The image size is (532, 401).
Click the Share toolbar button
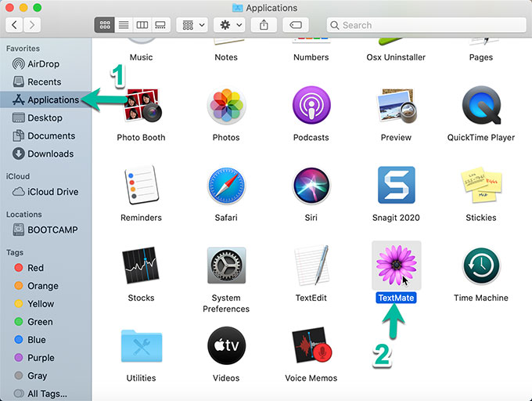point(264,25)
